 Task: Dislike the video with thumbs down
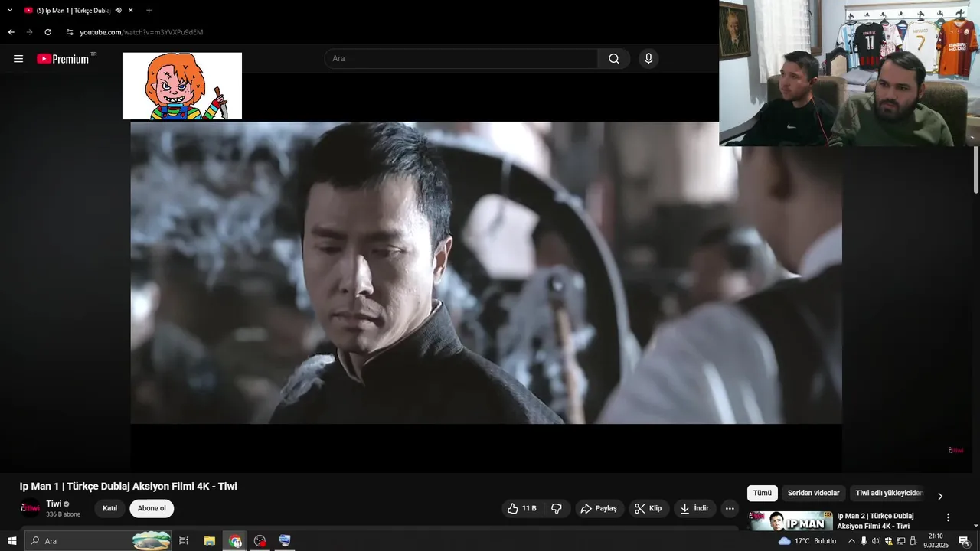(x=557, y=508)
